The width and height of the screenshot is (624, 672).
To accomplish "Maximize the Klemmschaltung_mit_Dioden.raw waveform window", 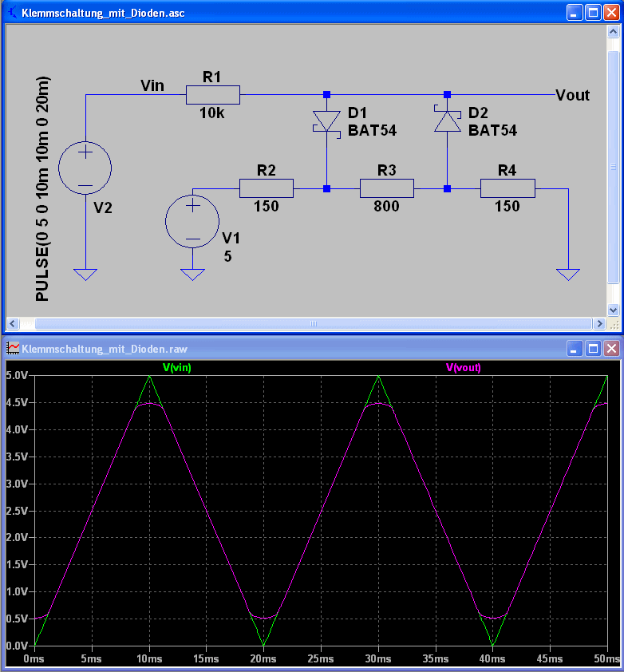I will pyautogui.click(x=593, y=349).
